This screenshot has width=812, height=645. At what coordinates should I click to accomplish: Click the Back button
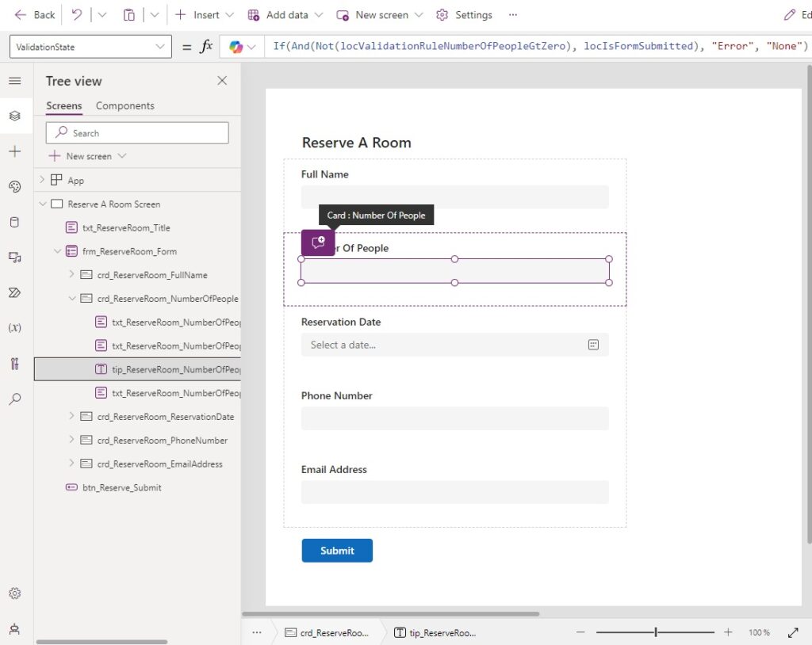pos(33,14)
